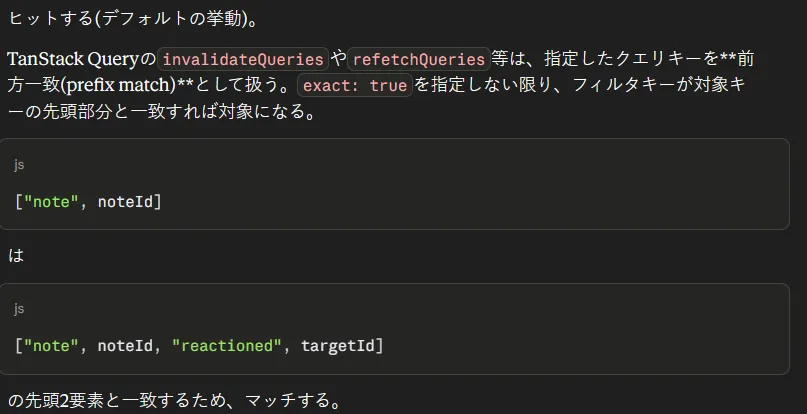The height and width of the screenshot is (414, 807).
Task: Click the (prefix match) text
Action: point(118,85)
